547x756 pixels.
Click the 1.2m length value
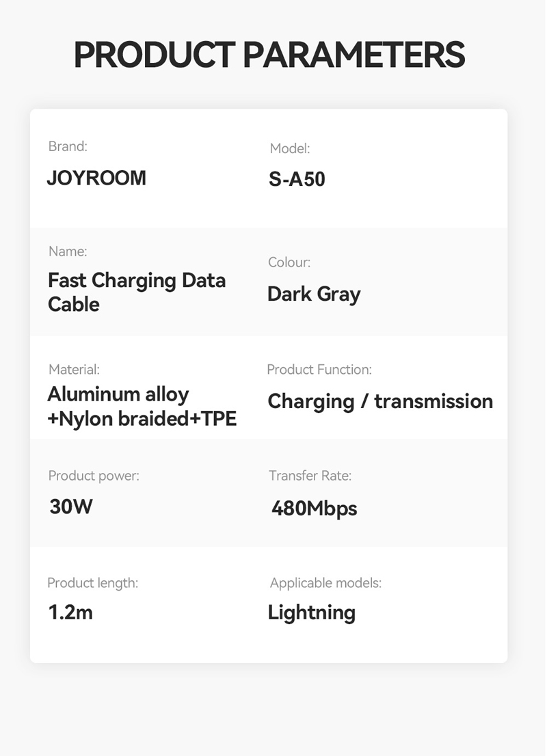pos(70,612)
